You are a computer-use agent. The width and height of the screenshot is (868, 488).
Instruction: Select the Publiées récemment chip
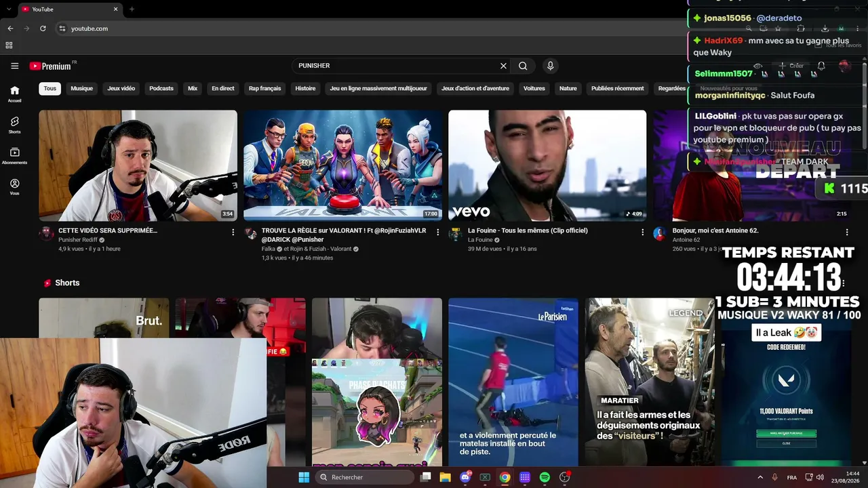(618, 88)
